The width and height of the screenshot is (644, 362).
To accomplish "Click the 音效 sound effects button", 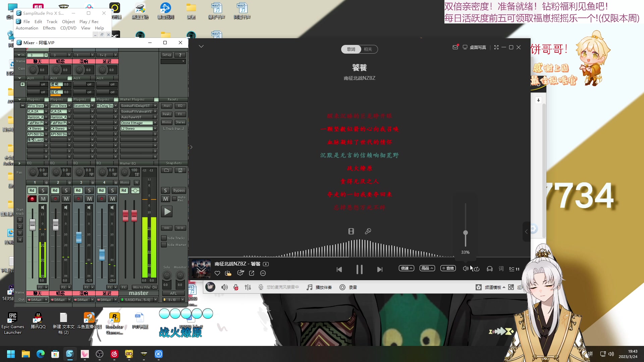I will 448,268.
